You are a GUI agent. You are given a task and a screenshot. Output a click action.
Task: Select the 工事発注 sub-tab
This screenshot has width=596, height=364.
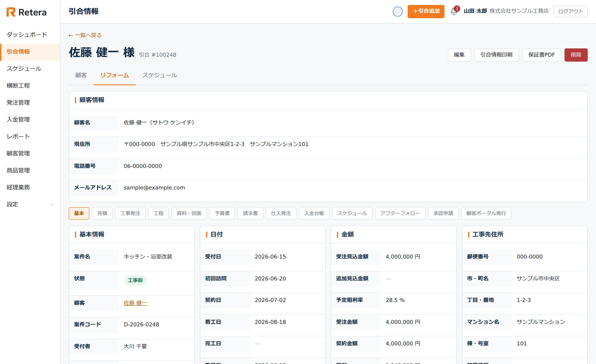(130, 213)
